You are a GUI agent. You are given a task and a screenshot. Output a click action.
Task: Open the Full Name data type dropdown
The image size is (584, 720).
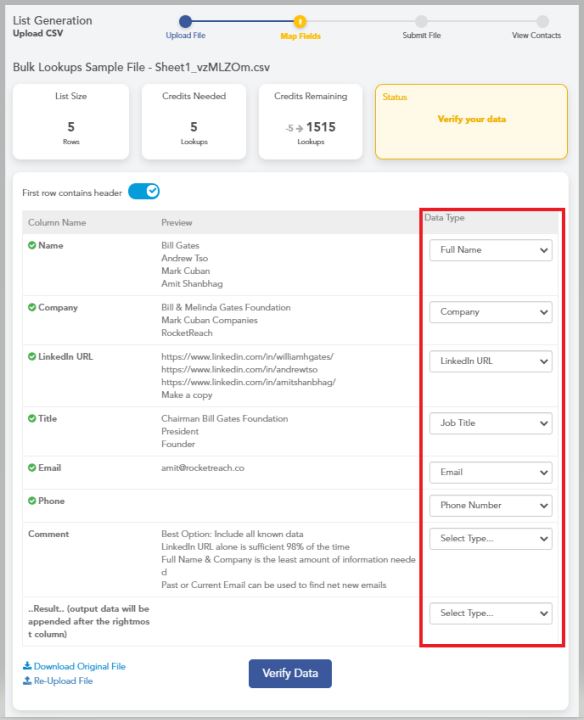click(491, 250)
